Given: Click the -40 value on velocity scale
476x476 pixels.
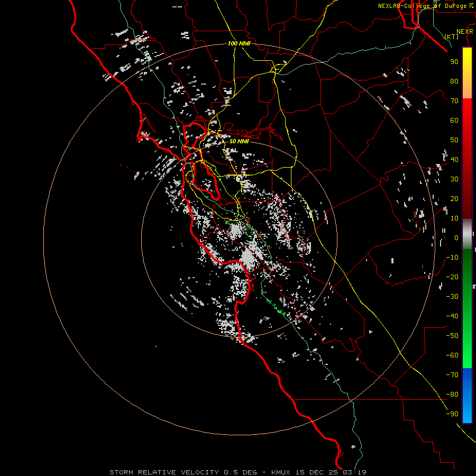Looking at the screenshot, I should click(452, 316).
